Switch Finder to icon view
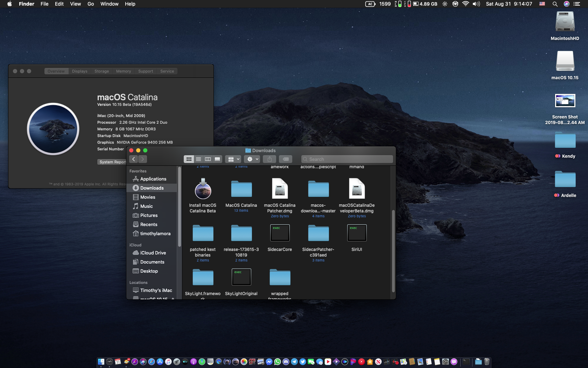588x368 pixels. [x=189, y=159]
